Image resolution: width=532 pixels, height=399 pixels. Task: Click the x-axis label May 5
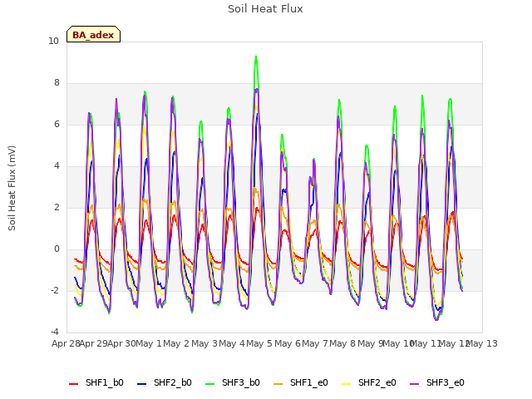[x=259, y=343]
